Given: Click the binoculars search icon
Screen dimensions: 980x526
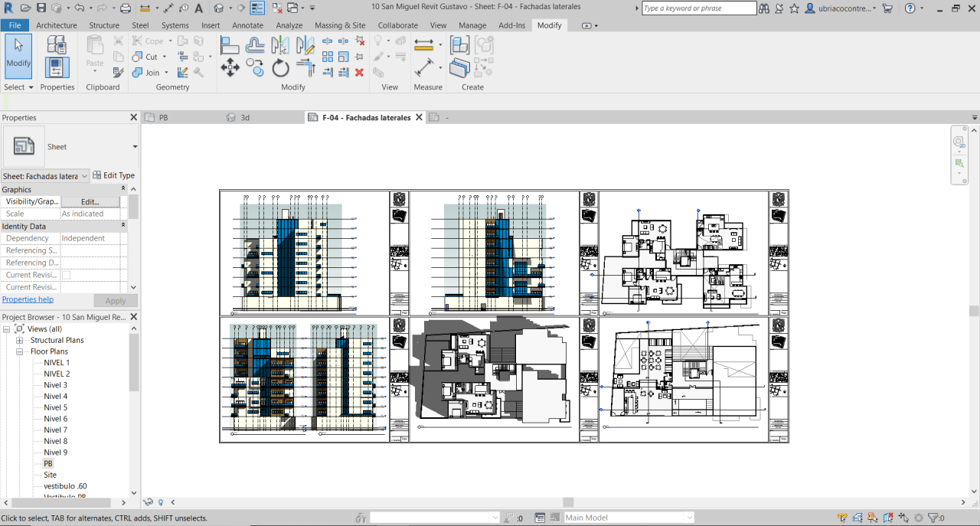Looking at the screenshot, I should click(x=764, y=8).
